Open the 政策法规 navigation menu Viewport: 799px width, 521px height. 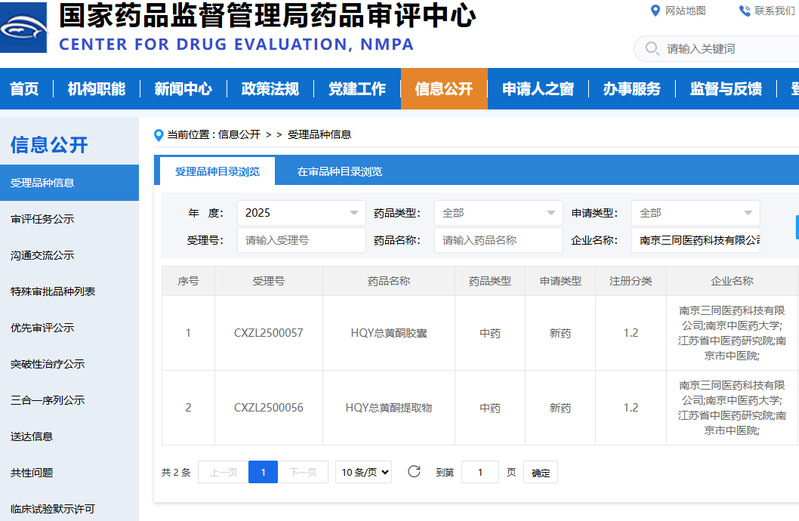click(270, 89)
